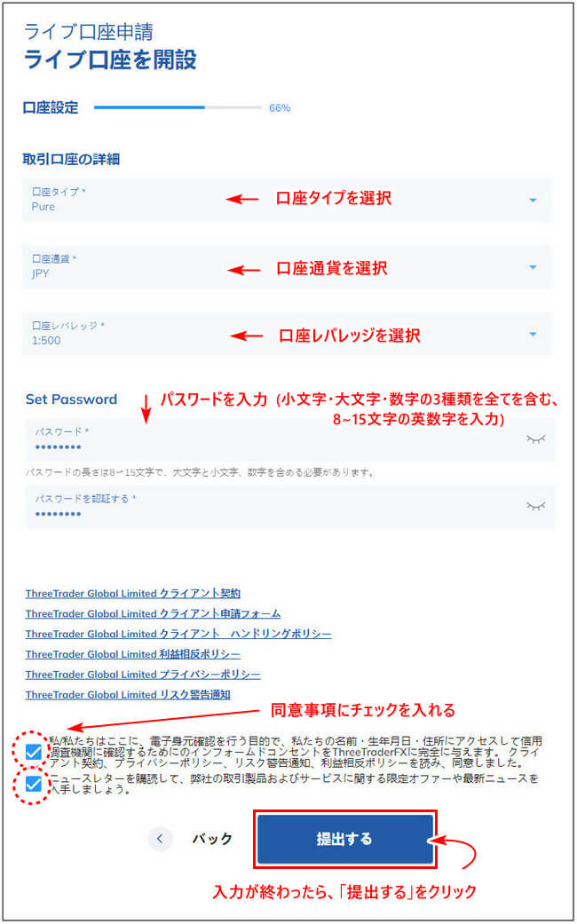Toggle the newsletter subscription checkbox

[x=35, y=785]
